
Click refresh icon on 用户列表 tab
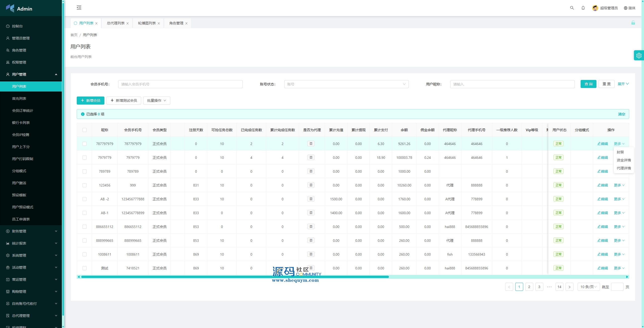click(75, 23)
